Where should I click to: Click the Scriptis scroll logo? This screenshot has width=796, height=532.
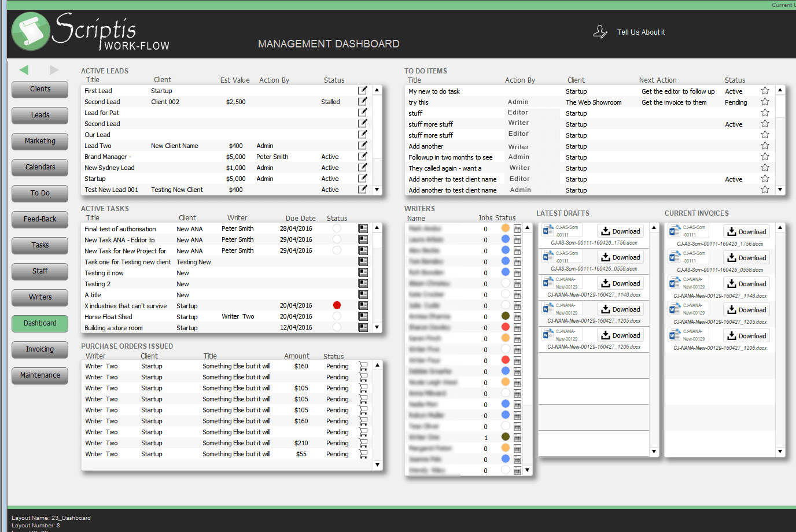pos(31,31)
